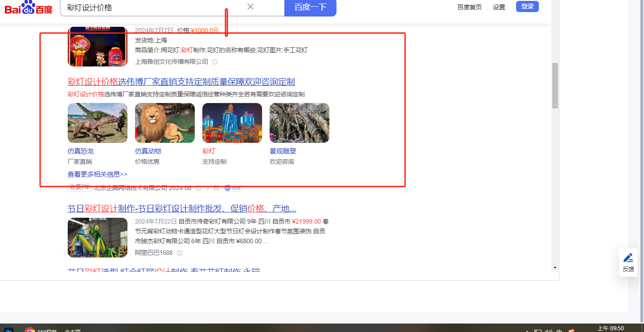Open 百度首页 in the top navigation
644x332 pixels.
(469, 7)
